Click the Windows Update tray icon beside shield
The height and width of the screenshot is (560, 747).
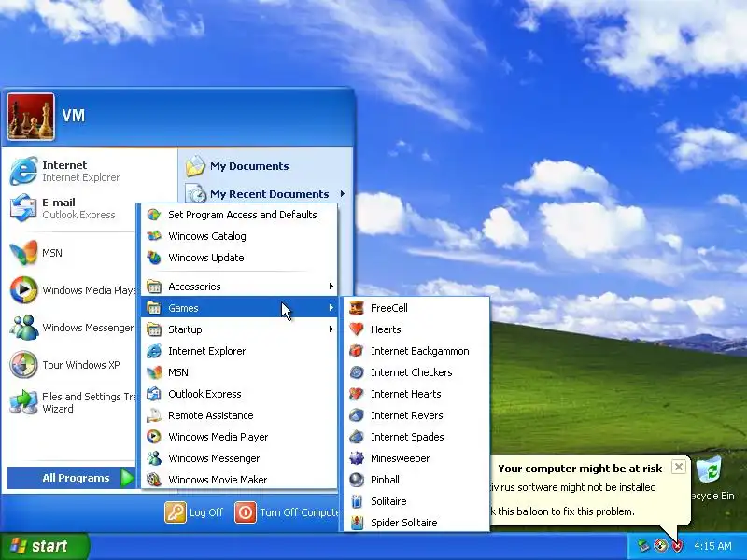(660, 546)
